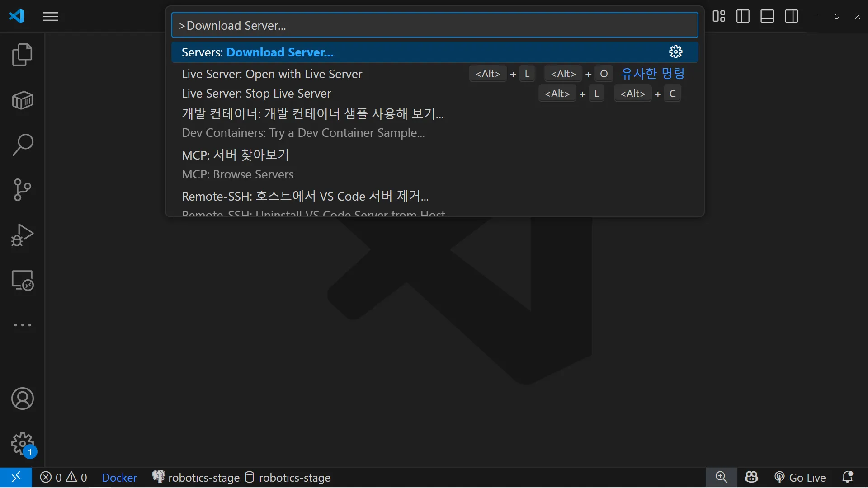Image resolution: width=868 pixels, height=488 pixels.
Task: Click Docker in the status bar
Action: click(119, 478)
